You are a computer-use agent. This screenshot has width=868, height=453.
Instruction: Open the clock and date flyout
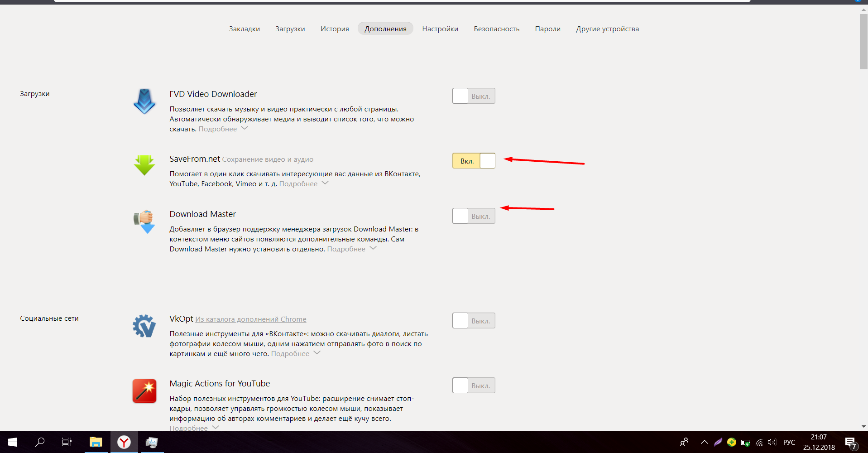coord(819,442)
